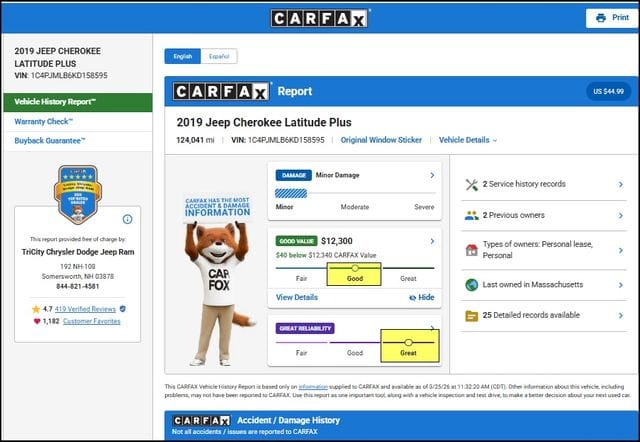Click the previous owners people icon
The width and height of the screenshot is (640, 442).
pos(471,215)
